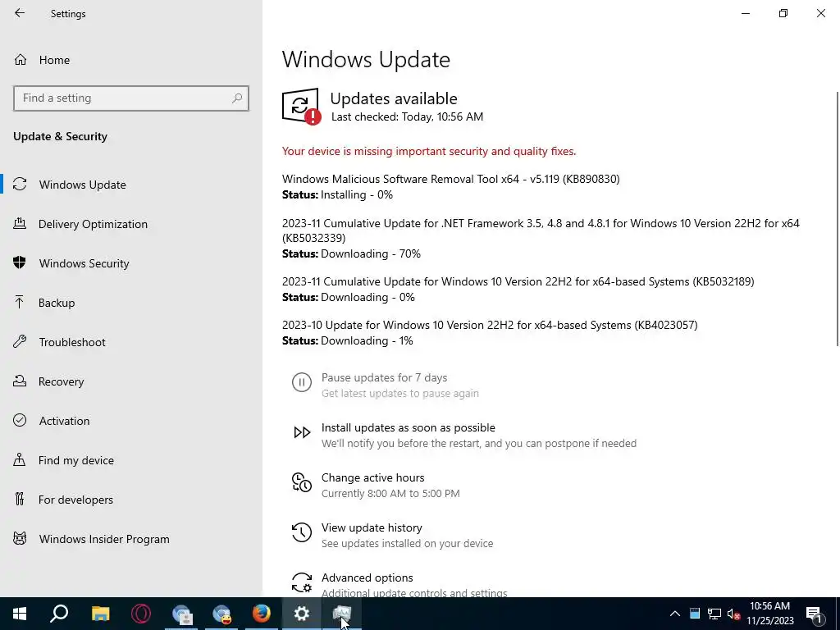The image size is (840, 630).
Task: Select Windows Update in the sidebar
Action: tap(83, 185)
